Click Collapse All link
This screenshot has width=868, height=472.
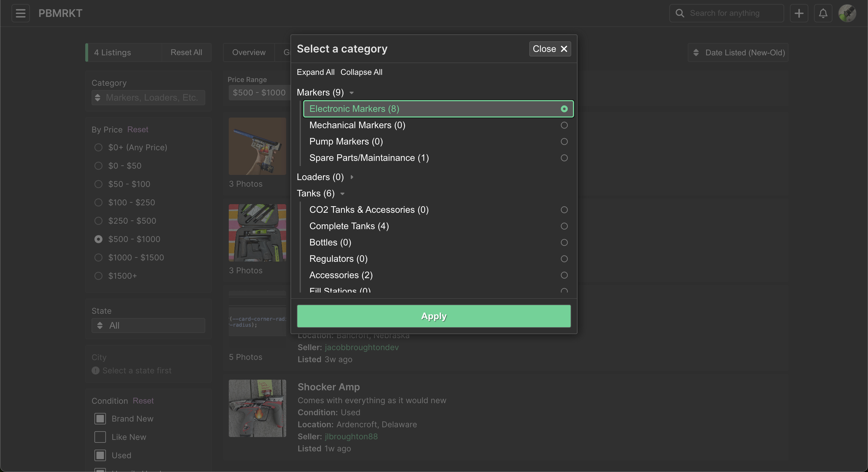(x=361, y=72)
